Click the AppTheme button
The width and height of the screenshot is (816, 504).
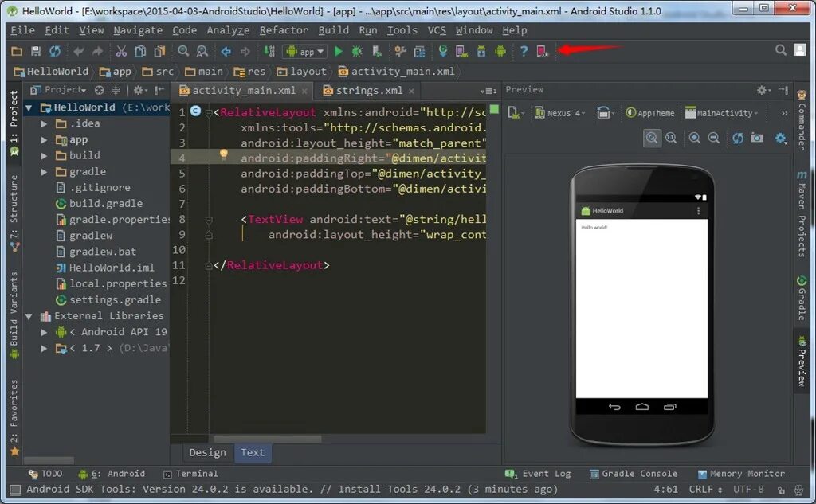pos(650,113)
